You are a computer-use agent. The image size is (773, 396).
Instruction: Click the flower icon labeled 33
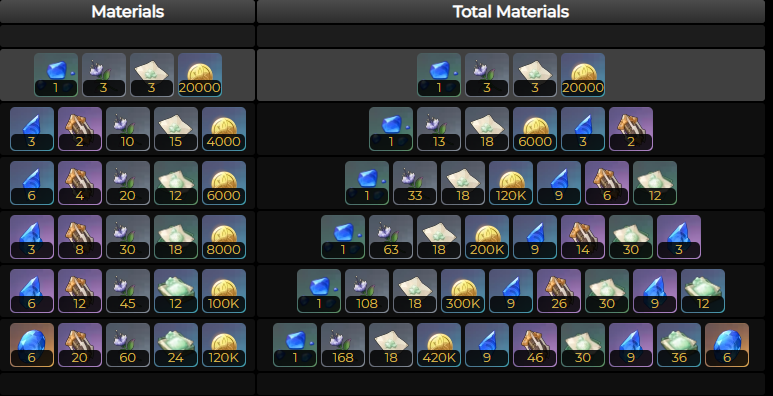(x=415, y=183)
